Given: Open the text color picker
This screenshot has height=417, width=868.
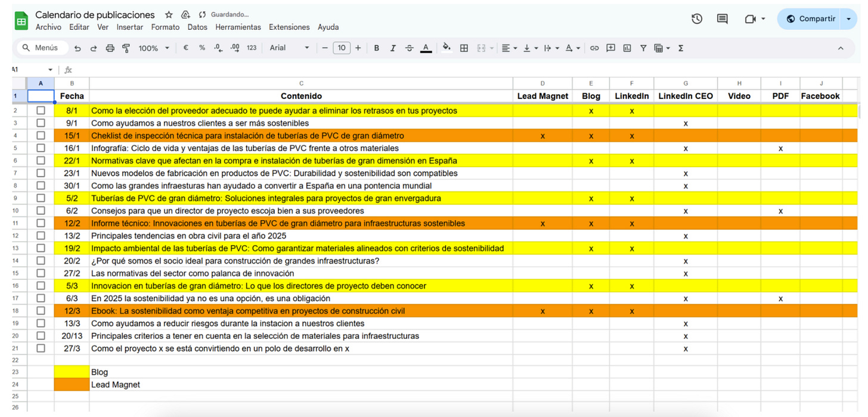Looking at the screenshot, I should (426, 48).
